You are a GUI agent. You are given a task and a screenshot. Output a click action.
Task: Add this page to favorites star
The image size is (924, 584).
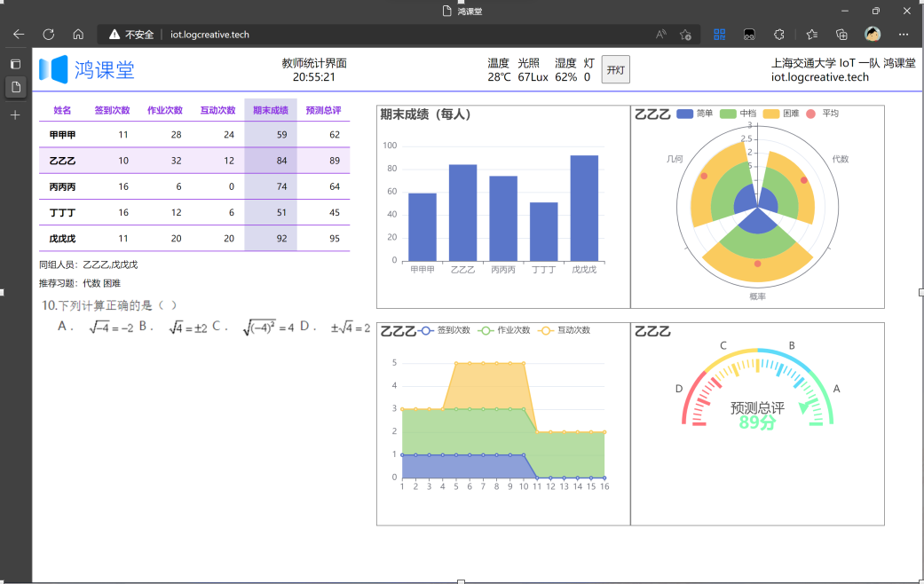tap(685, 35)
